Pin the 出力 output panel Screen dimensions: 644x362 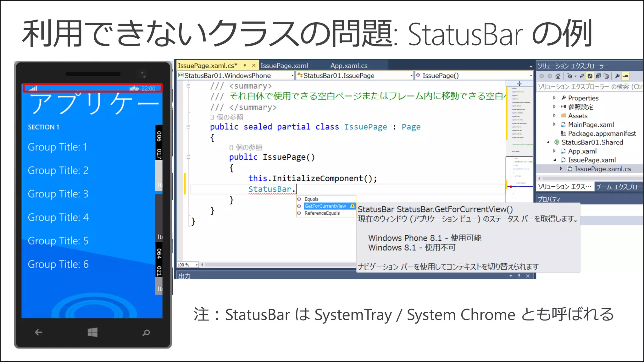[x=519, y=276]
